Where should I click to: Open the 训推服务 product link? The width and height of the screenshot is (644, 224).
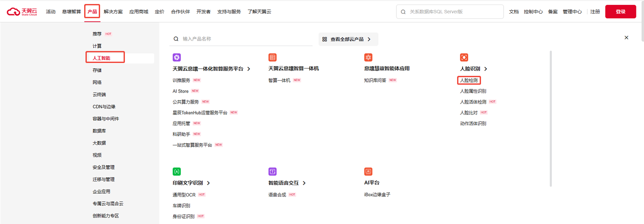point(182,80)
